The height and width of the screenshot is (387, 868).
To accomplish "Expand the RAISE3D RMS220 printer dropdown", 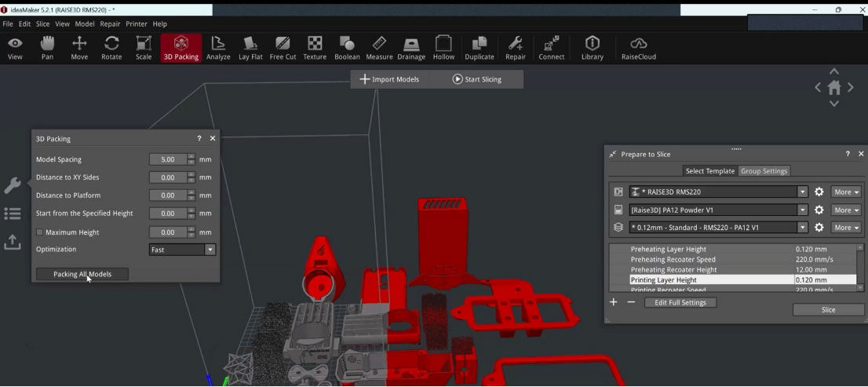I will coord(802,192).
